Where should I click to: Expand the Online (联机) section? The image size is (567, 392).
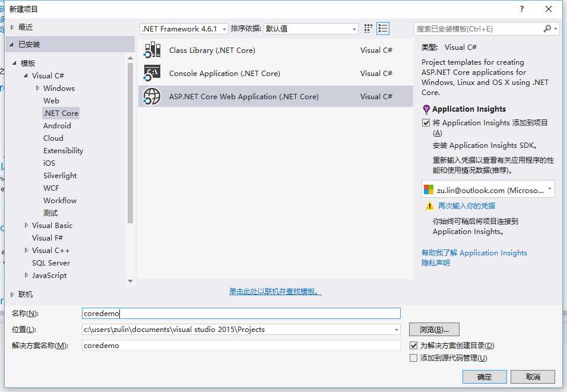(x=12, y=295)
